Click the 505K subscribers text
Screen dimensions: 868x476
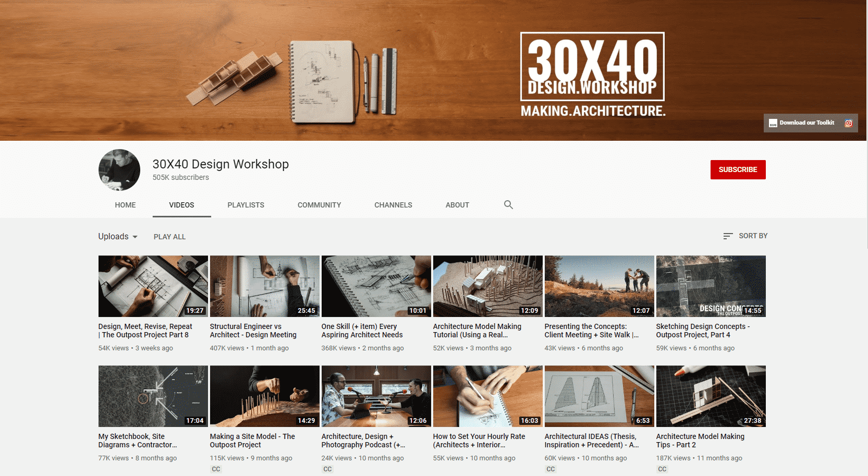[181, 177]
